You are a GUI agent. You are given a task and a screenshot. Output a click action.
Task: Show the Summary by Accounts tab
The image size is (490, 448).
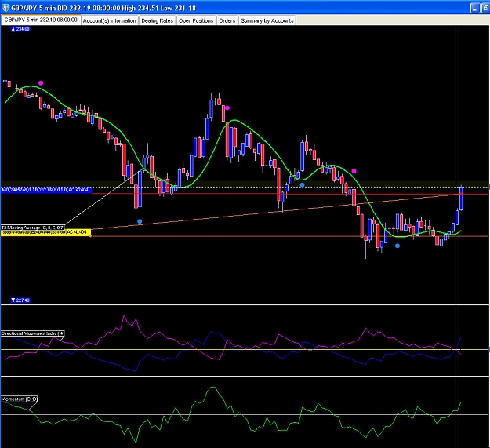tap(267, 20)
